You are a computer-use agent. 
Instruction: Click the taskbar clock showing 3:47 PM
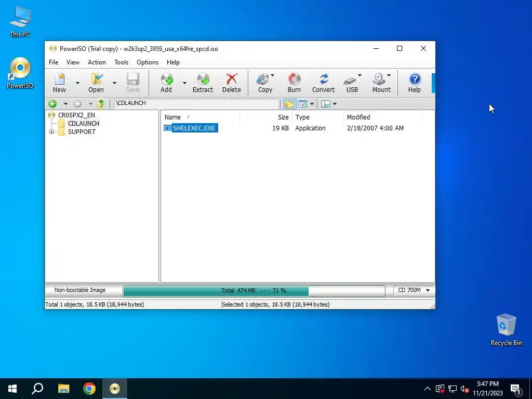click(x=487, y=389)
